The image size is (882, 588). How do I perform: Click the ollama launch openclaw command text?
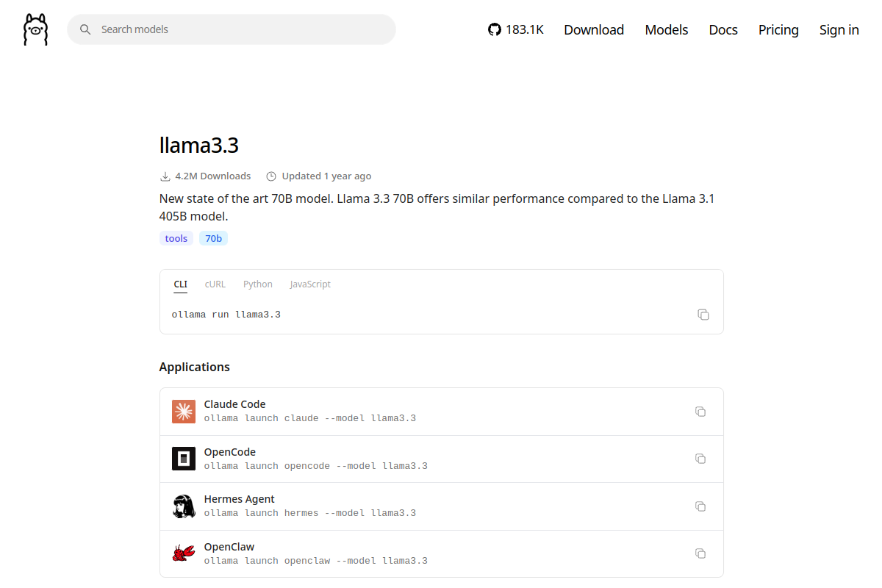316,561
